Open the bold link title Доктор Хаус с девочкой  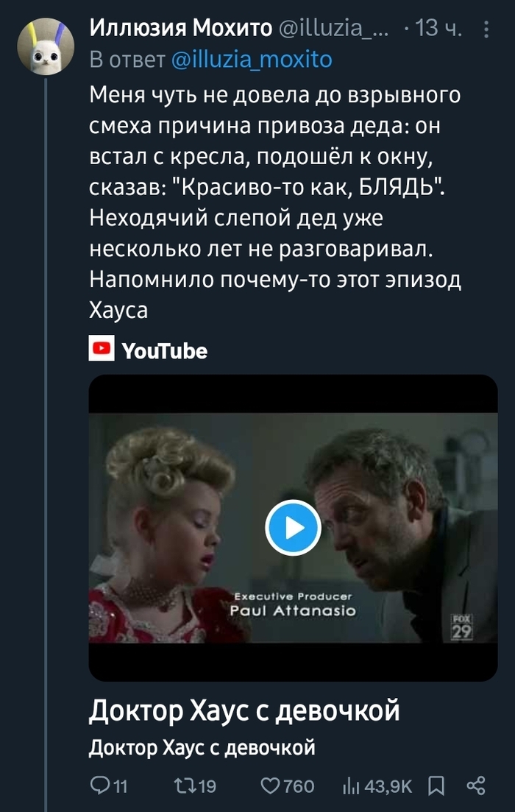(245, 710)
